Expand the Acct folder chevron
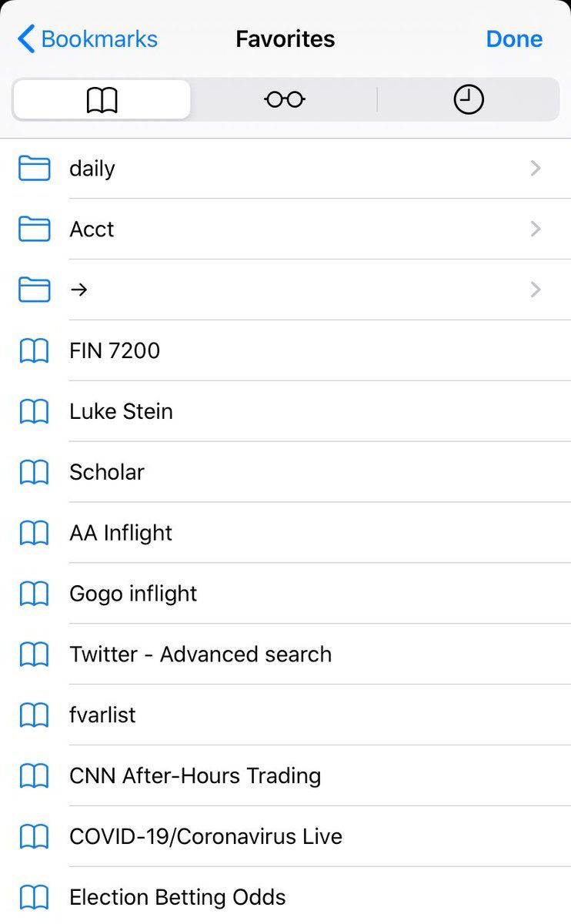Screen dimensions: 571x924 tap(536, 229)
